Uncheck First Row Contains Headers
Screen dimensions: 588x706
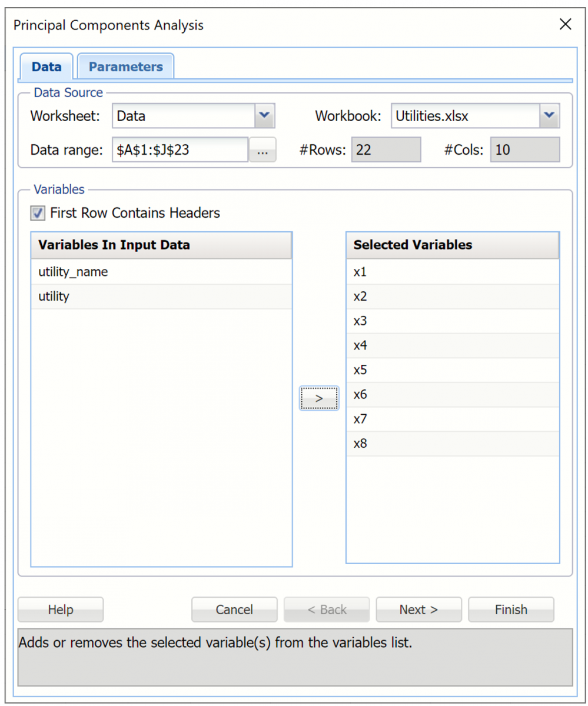[x=38, y=213]
